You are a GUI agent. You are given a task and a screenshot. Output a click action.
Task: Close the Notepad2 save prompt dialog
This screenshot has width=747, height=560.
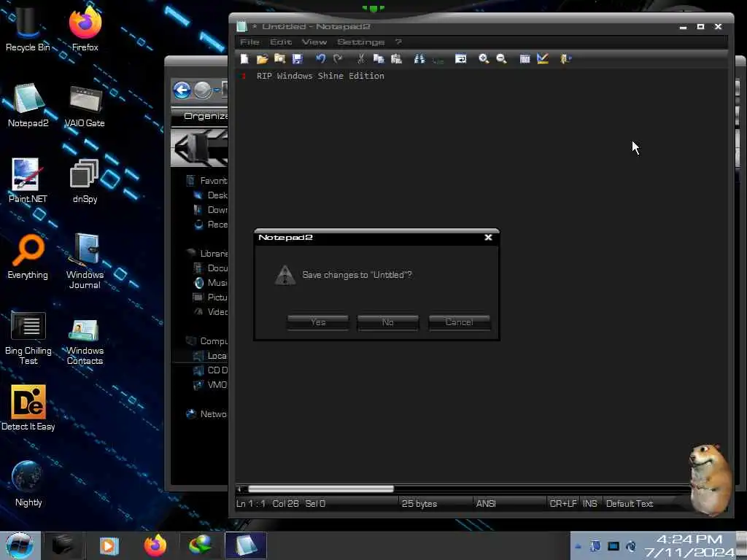488,237
